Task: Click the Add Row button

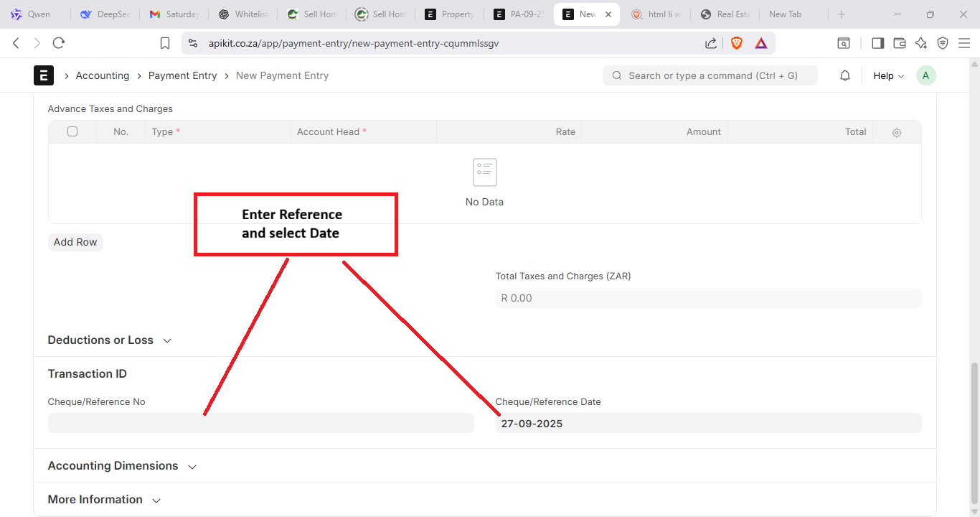Action: (75, 242)
